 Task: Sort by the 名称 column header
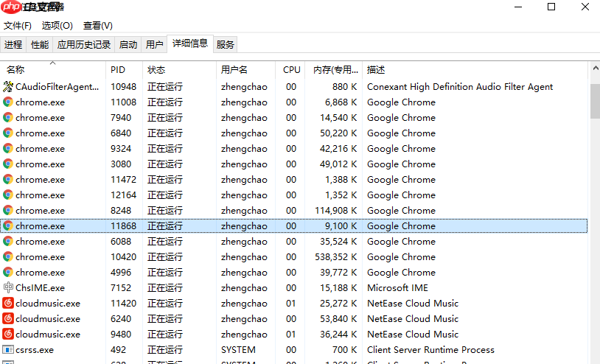pyautogui.click(x=53, y=69)
